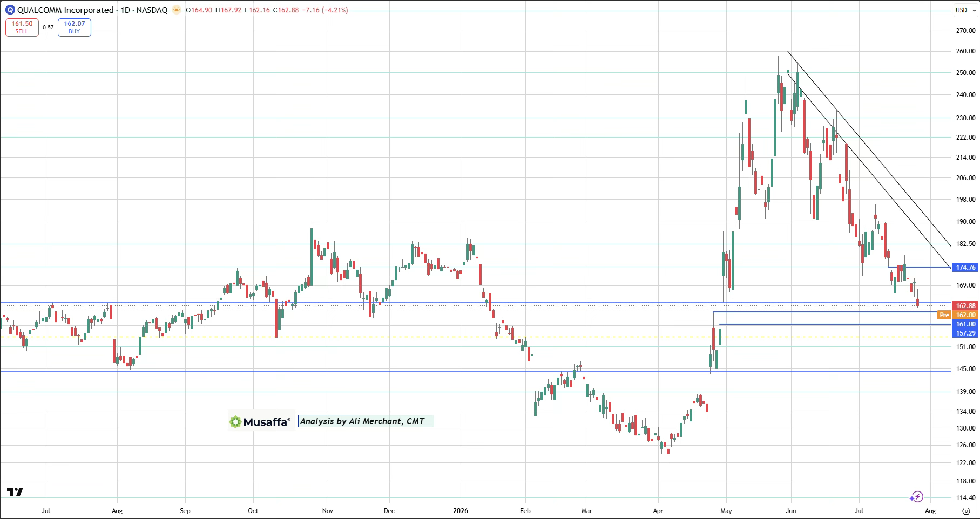Click the purple lightning bolt icon

916,496
